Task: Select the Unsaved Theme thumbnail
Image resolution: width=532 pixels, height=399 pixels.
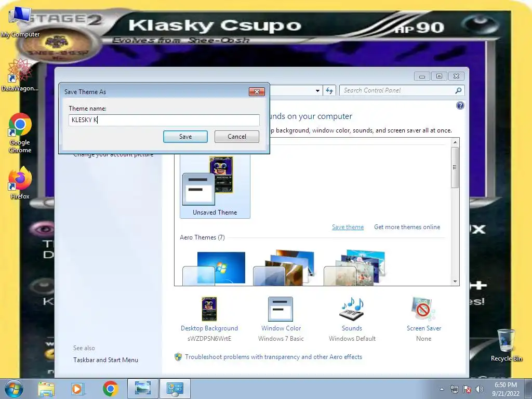Action: 215,186
